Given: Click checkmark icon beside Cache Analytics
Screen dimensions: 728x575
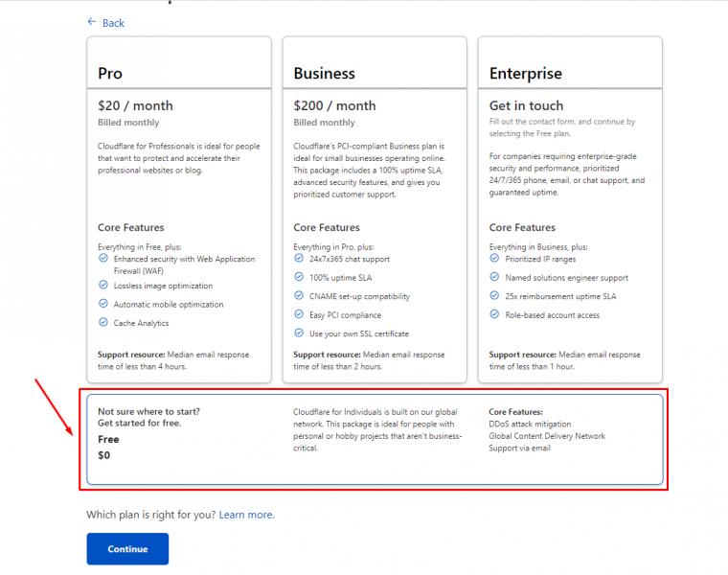Looking at the screenshot, I should (x=103, y=322).
